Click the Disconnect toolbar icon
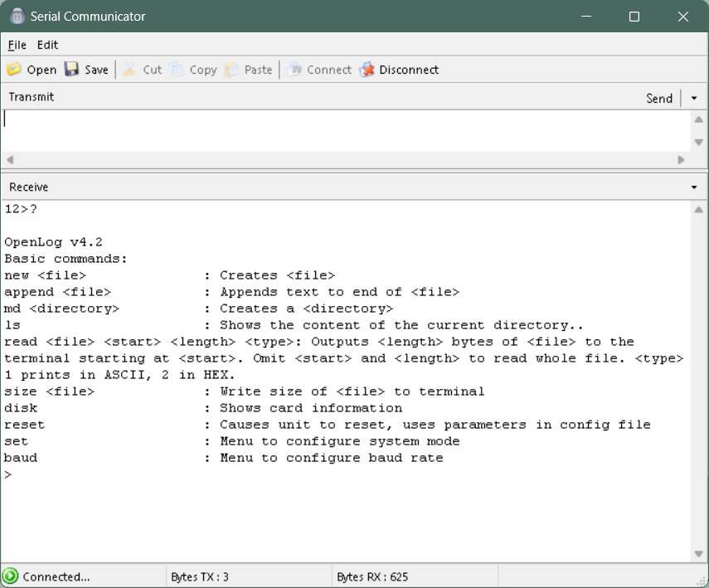Viewport: 709px width, 588px height. tap(367, 70)
